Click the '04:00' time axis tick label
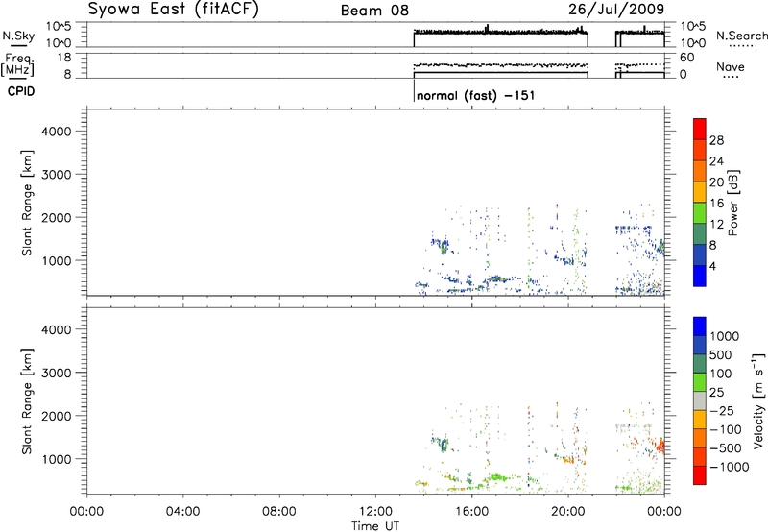This screenshot has width=768, height=532. (182, 512)
